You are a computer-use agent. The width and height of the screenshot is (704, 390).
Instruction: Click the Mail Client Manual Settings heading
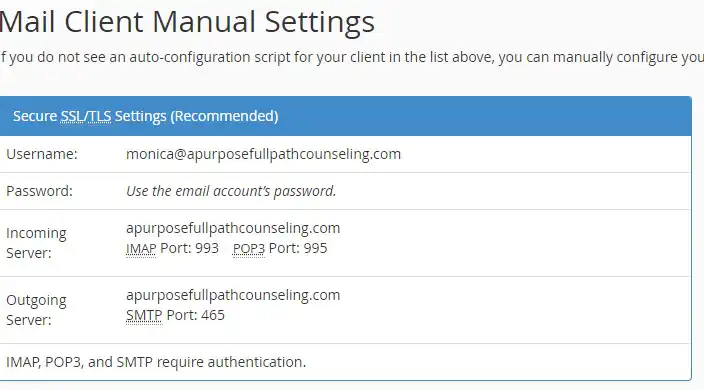coord(187,22)
